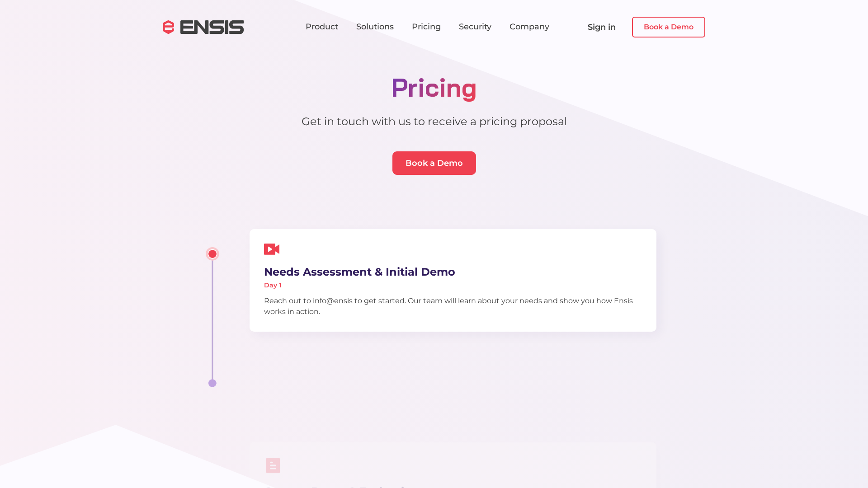The height and width of the screenshot is (488, 868).
Task: Click the large Pricing page heading
Action: [x=434, y=88]
